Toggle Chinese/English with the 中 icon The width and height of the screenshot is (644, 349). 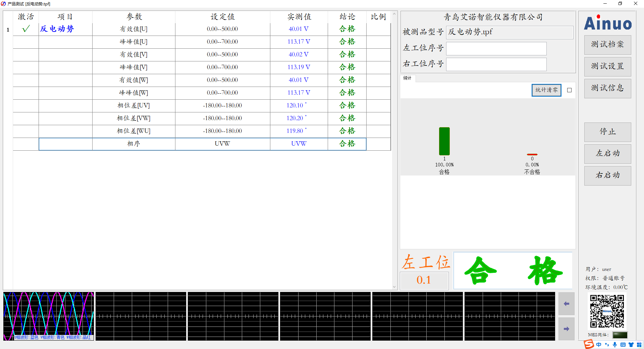click(x=599, y=345)
